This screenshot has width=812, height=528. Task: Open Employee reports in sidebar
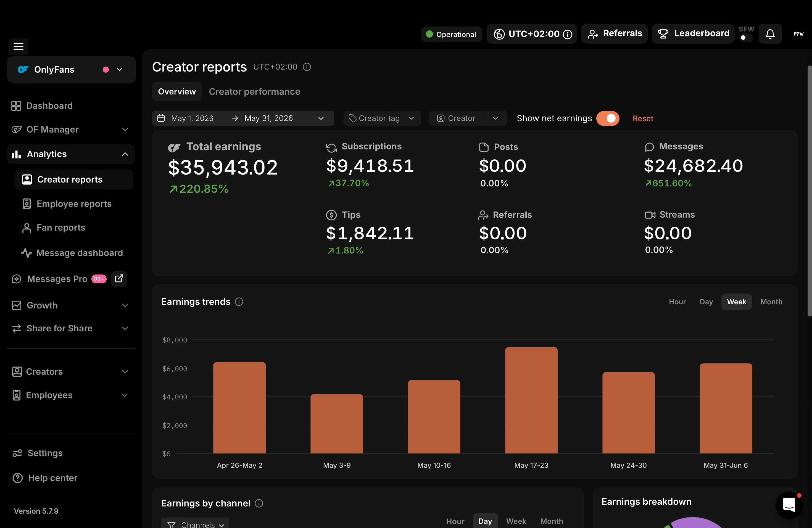(74, 204)
